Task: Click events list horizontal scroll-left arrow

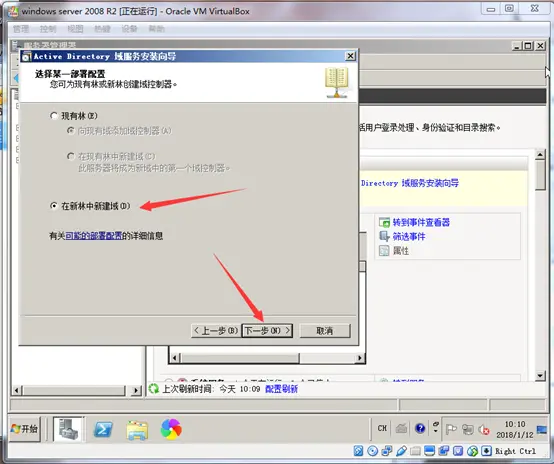Action: (175, 358)
